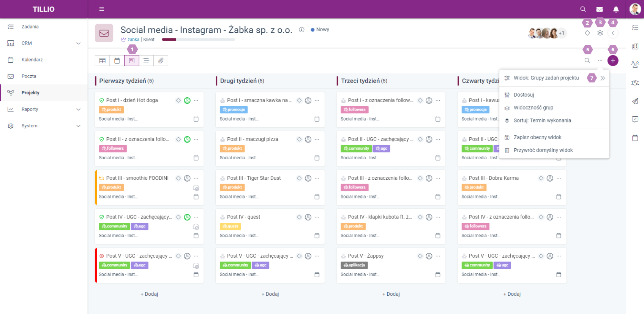Image resolution: width=644 pixels, height=314 pixels.
Task: Toggle completion of Post I - dzień Hot doga
Action: pyautogui.click(x=101, y=100)
